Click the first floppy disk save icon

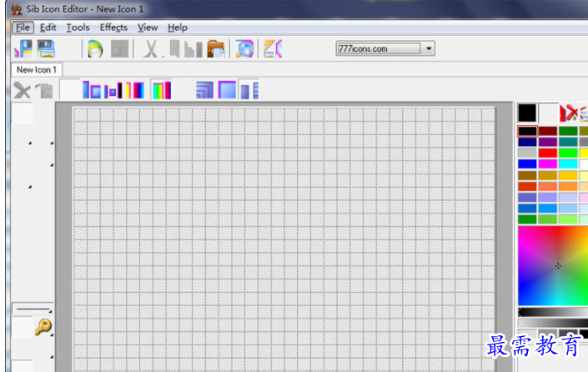click(x=23, y=48)
